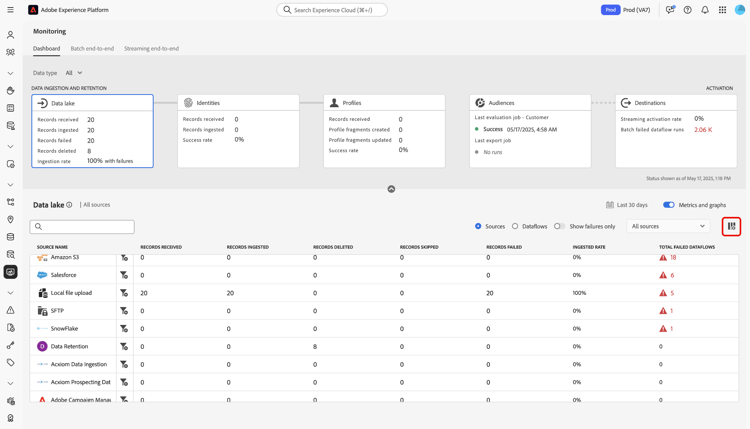Switch to Streaming end-to-end tab
The image size is (750, 429).
pyautogui.click(x=151, y=48)
